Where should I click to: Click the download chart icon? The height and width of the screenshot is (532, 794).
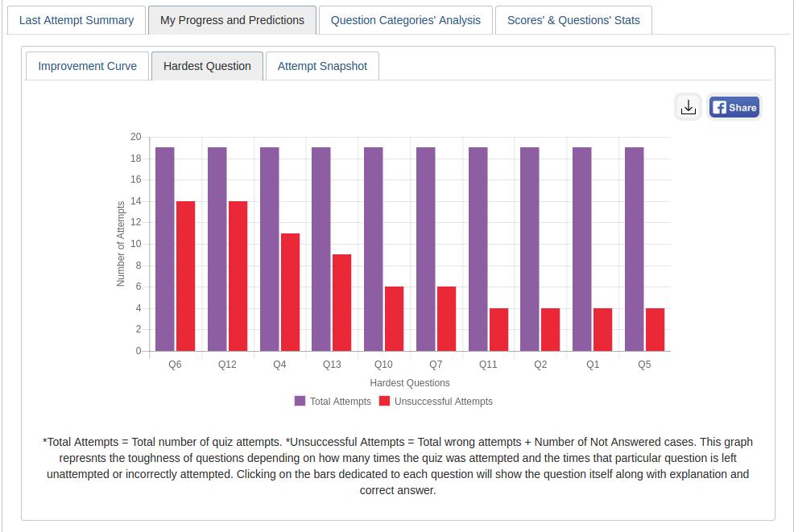(688, 107)
